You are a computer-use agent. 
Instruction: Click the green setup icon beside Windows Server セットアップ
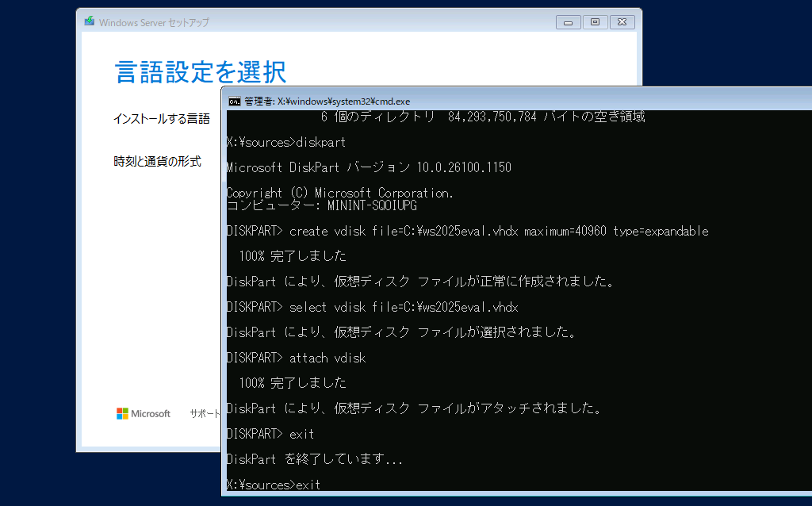point(89,21)
